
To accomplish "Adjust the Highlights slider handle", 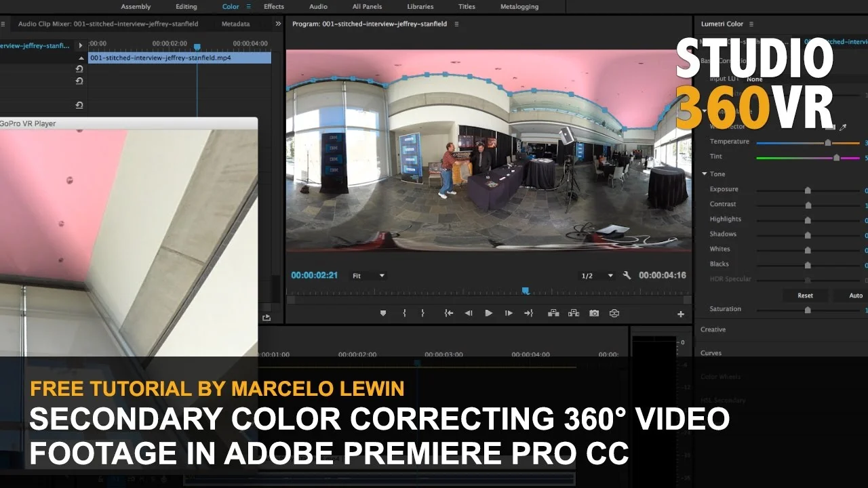I will tap(808, 220).
